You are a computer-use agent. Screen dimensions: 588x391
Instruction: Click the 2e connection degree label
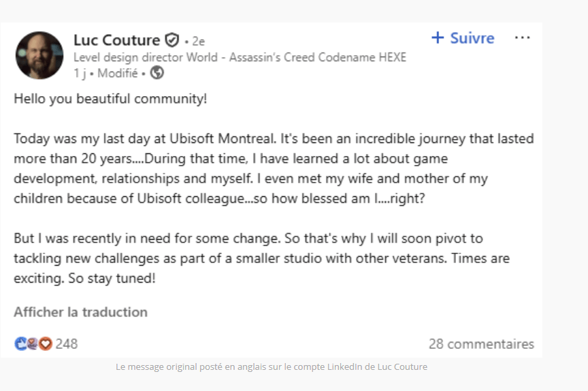[x=197, y=42]
